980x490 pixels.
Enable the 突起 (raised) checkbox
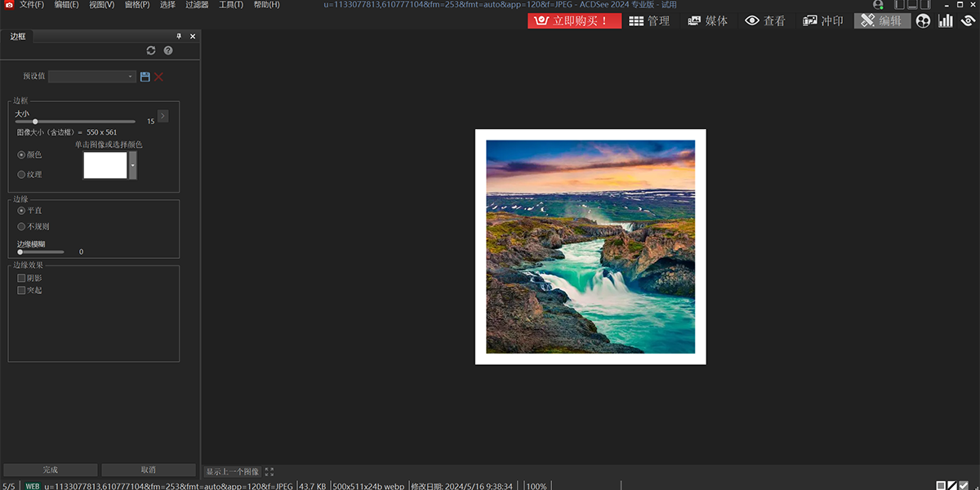pos(22,290)
